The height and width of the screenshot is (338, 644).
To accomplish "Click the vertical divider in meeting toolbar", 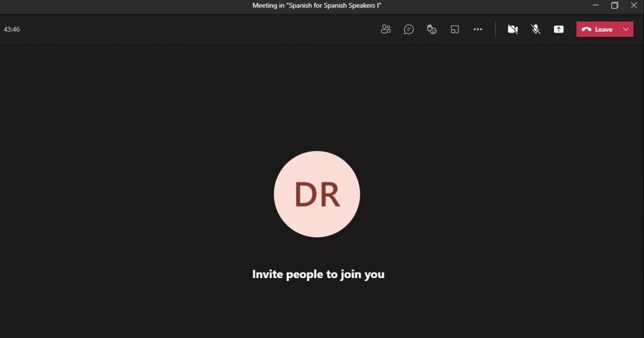I will (x=495, y=29).
